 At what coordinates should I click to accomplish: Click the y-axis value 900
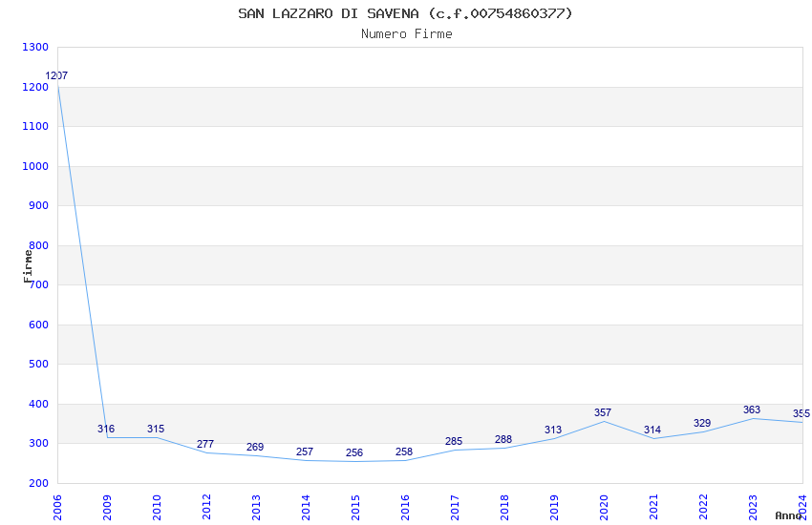pos(38,205)
